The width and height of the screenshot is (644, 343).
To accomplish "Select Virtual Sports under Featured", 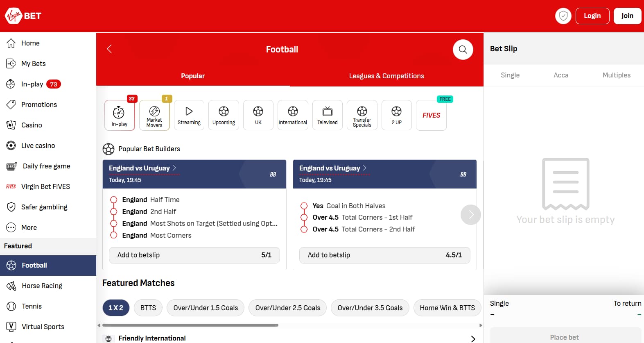I will pyautogui.click(x=48, y=327).
